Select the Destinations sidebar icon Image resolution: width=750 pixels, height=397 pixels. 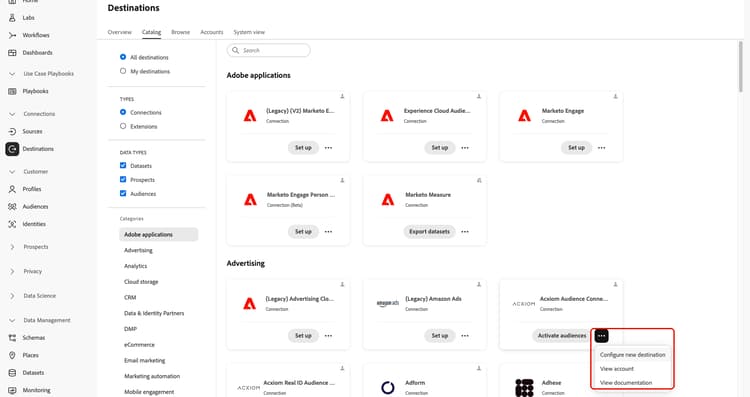pos(12,149)
